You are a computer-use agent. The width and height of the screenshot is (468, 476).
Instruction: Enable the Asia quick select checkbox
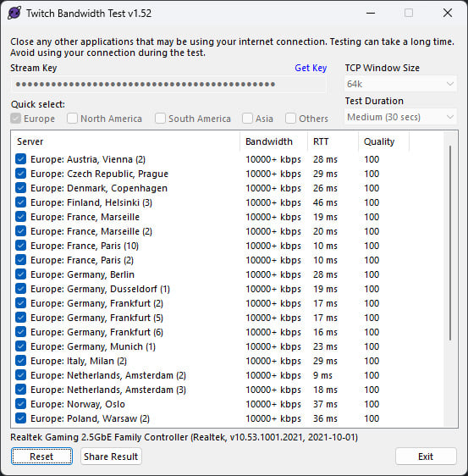[247, 119]
